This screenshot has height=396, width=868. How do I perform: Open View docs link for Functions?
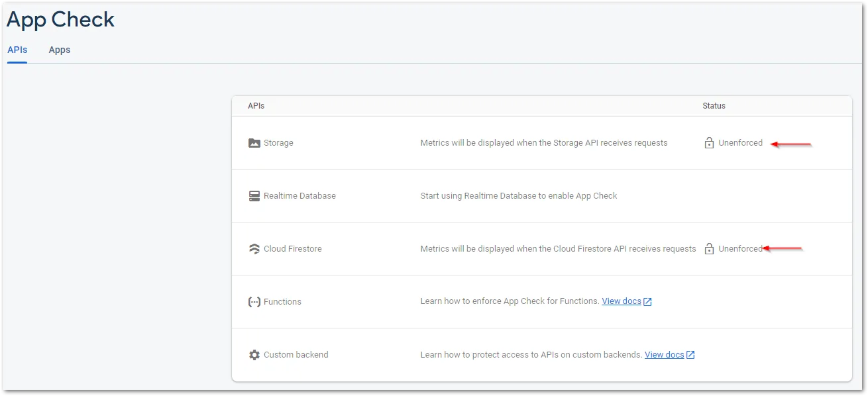[x=622, y=301]
